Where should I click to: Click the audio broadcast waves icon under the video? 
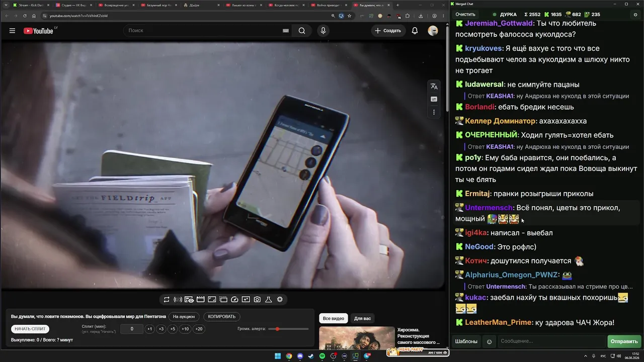[178, 300]
